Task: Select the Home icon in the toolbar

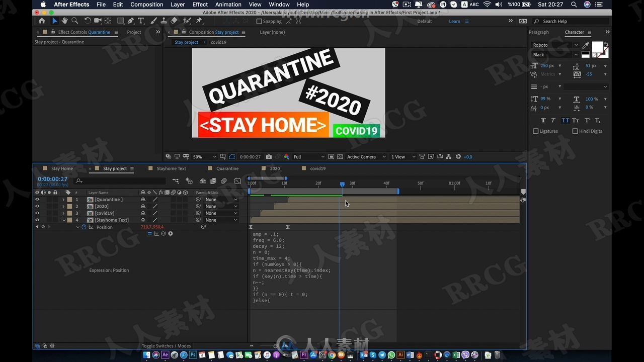Action: (42, 21)
